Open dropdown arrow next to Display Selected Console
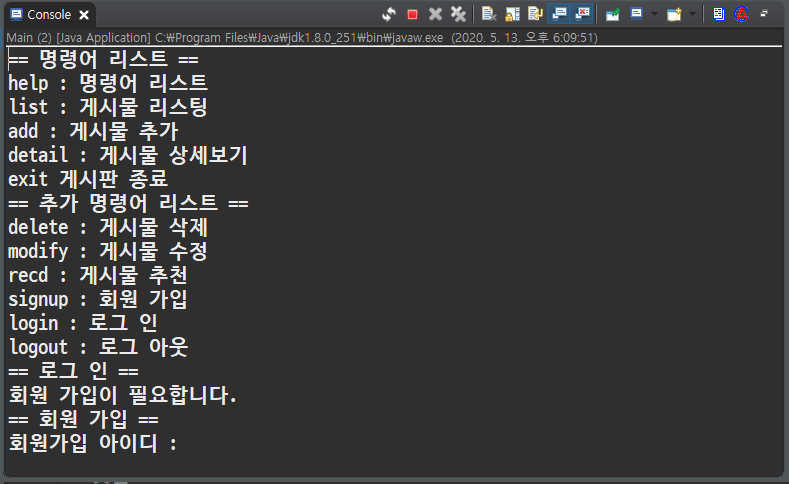 click(654, 14)
